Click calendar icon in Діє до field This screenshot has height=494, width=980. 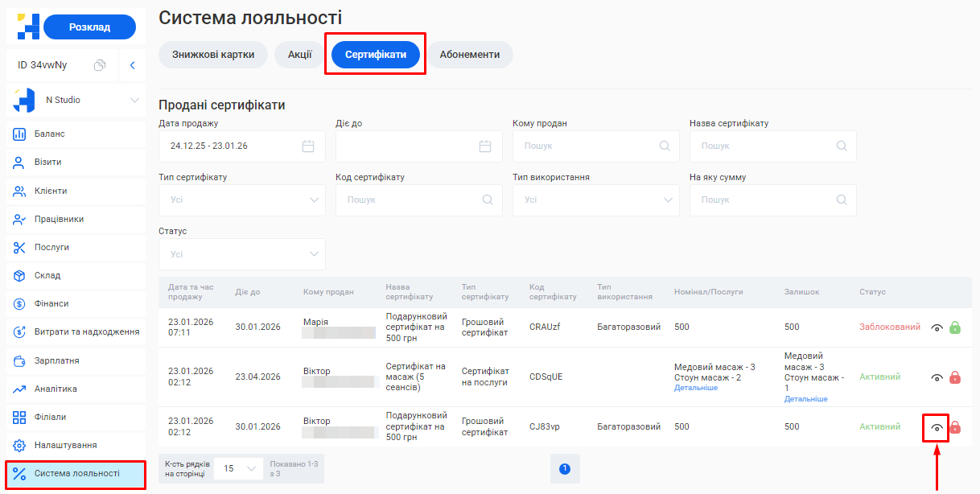(x=484, y=146)
